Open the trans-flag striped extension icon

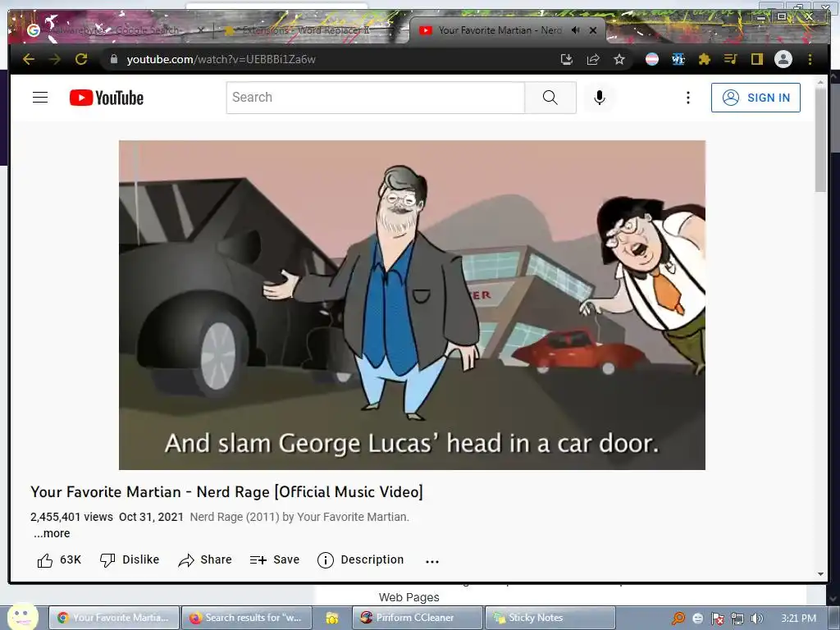pyautogui.click(x=652, y=59)
